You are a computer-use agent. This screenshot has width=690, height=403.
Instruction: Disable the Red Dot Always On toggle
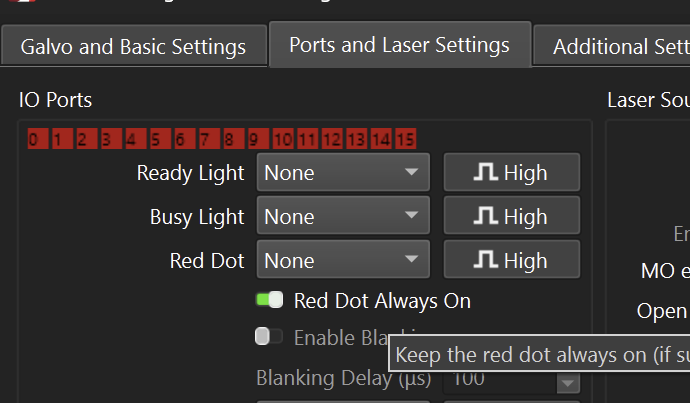(x=269, y=300)
